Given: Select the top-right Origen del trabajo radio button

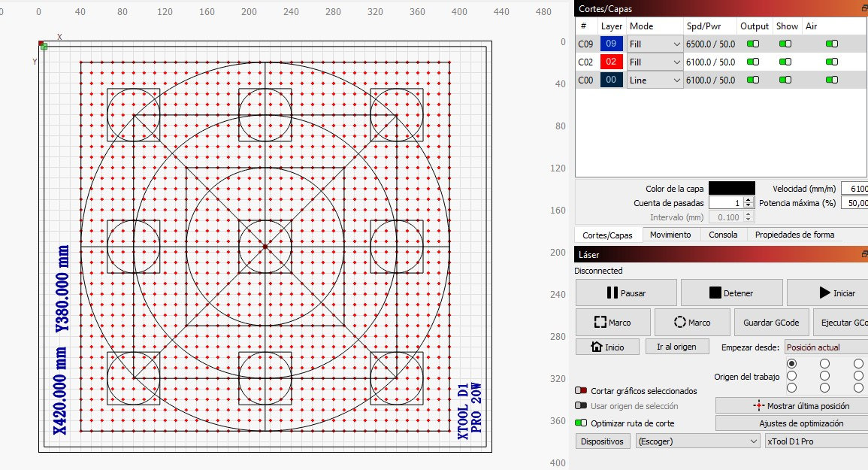Looking at the screenshot, I should 859,363.
